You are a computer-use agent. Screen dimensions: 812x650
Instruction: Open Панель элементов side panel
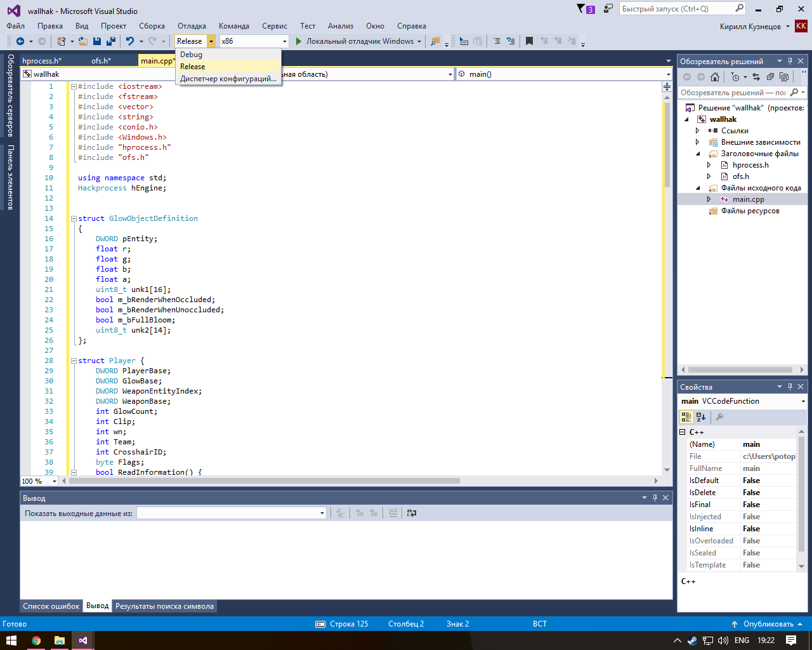click(11, 177)
